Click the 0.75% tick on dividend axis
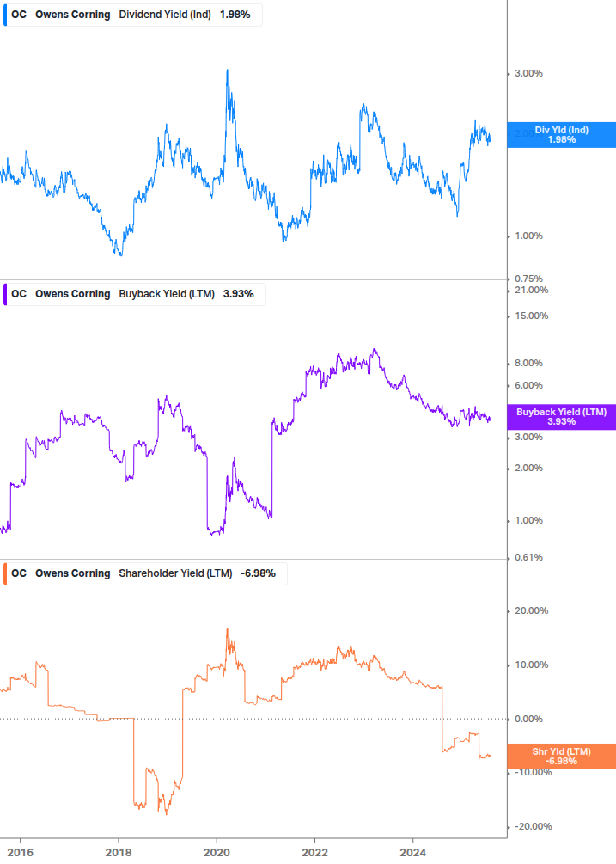 pos(528,279)
